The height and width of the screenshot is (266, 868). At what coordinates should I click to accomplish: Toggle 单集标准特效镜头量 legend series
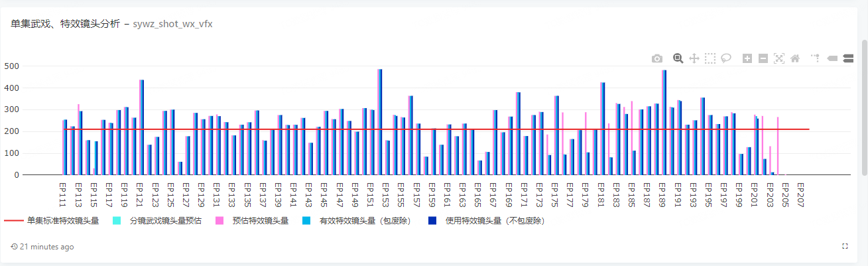click(52, 220)
